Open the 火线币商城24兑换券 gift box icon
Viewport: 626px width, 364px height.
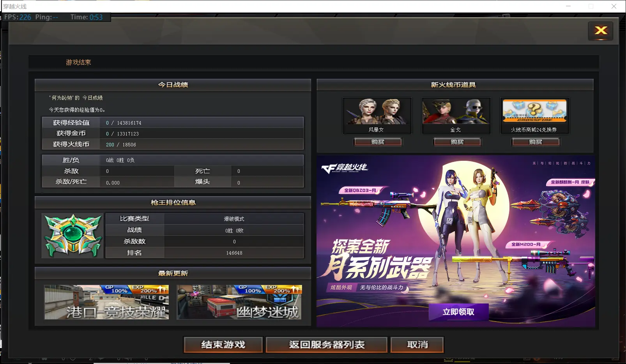(534, 111)
